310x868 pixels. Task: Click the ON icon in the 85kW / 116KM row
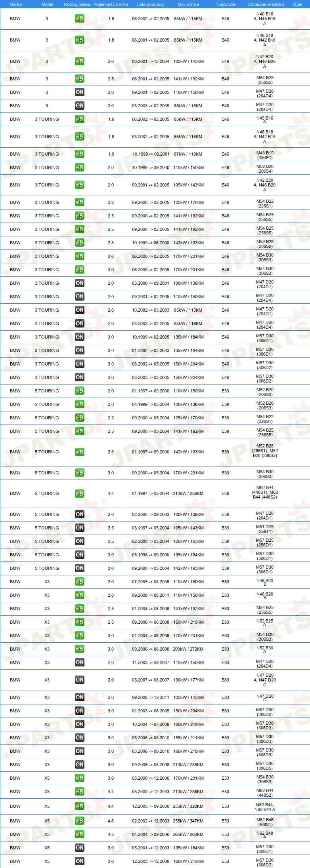(79, 324)
